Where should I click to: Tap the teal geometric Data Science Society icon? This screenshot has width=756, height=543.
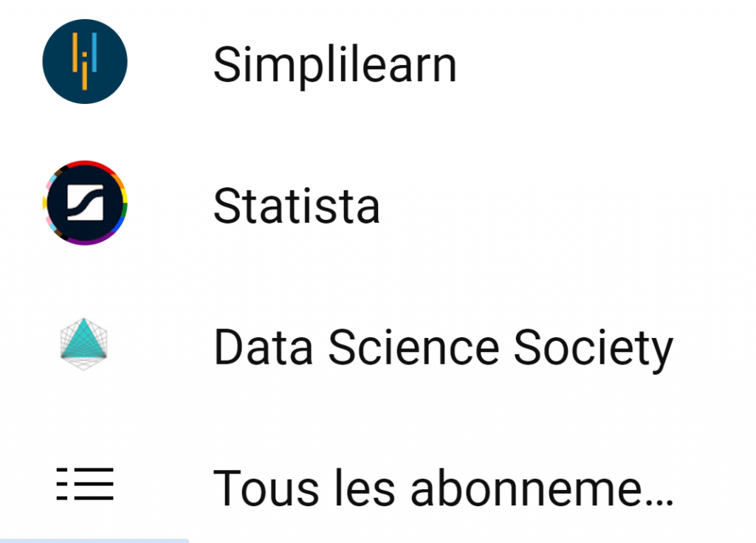click(x=84, y=345)
